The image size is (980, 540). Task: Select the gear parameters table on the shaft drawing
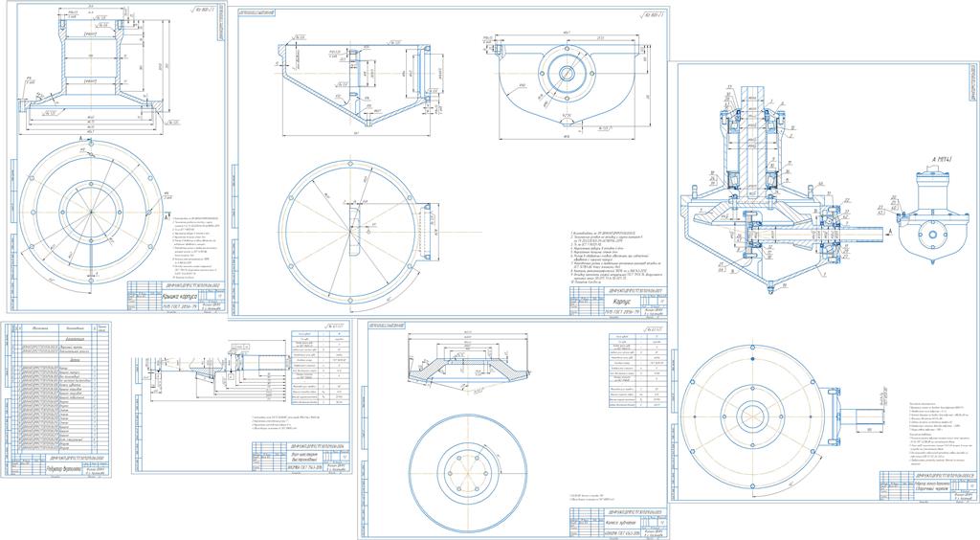322,369
